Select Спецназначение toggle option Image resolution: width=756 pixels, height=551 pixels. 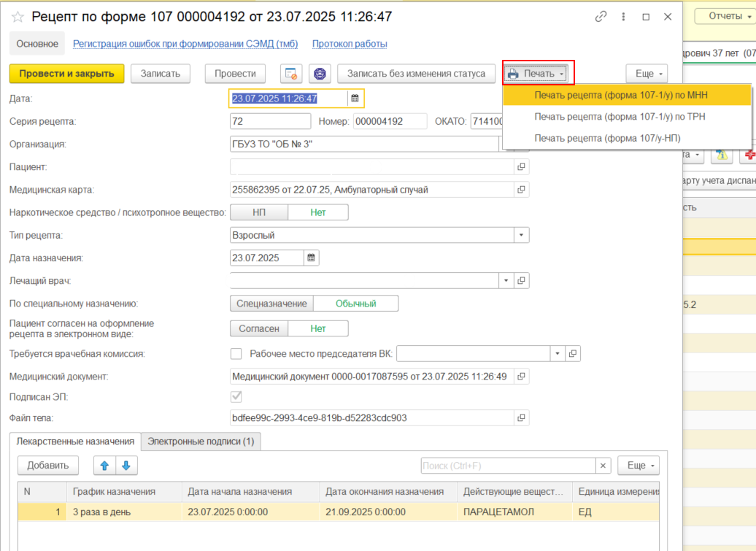pyautogui.click(x=271, y=304)
